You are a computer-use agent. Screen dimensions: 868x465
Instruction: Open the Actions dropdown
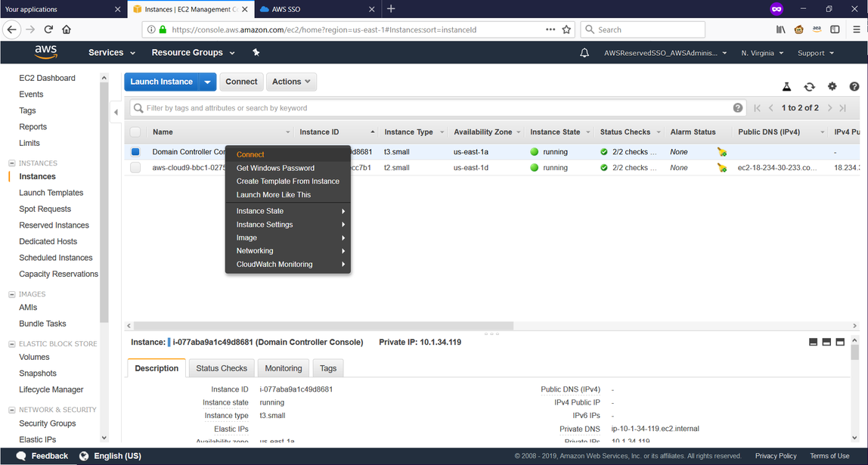(x=291, y=82)
